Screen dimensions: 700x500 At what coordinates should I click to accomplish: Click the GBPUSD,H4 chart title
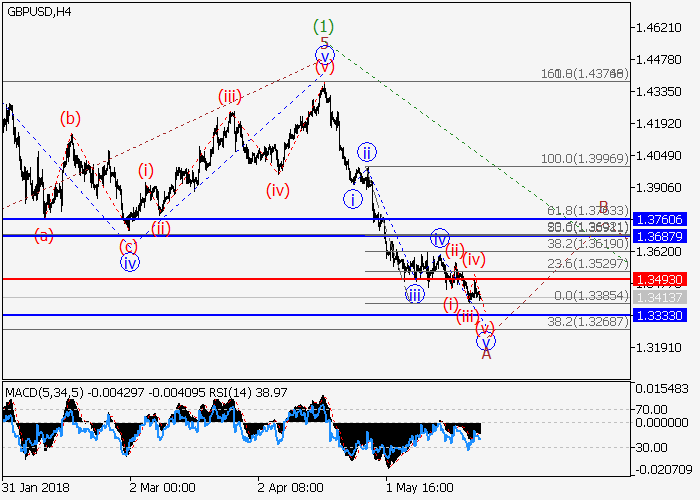click(x=39, y=12)
